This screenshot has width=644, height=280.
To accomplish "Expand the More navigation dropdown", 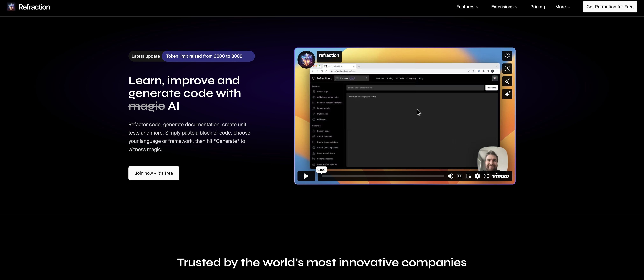I will coord(563,7).
